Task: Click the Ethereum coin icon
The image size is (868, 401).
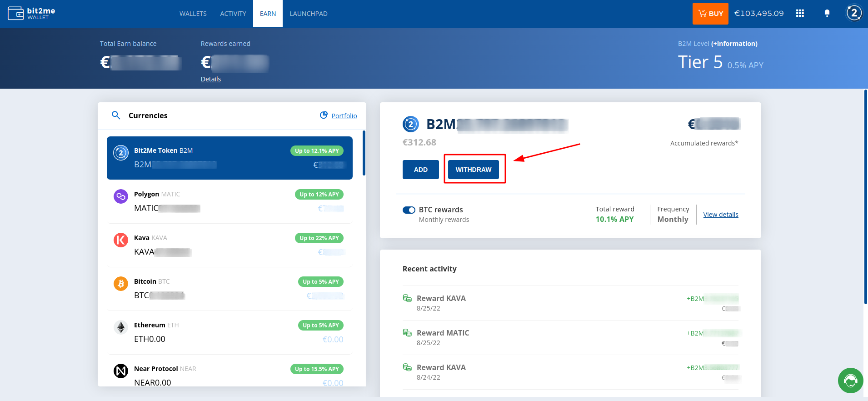Action: tap(121, 327)
